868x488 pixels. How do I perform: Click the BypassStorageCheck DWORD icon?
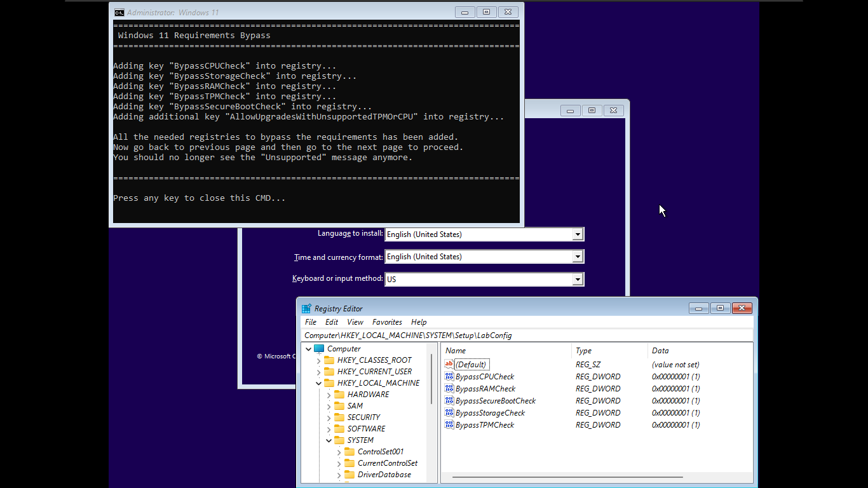tap(449, 412)
